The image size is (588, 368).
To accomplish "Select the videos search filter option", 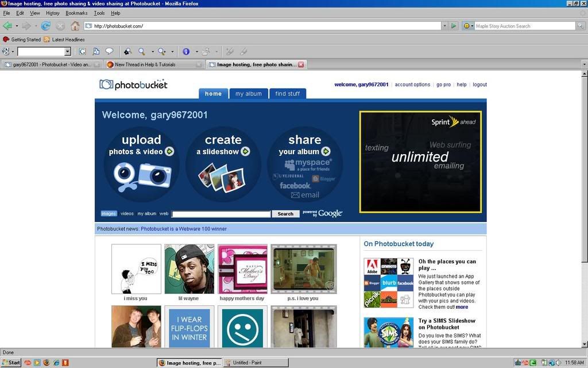I will point(127,214).
